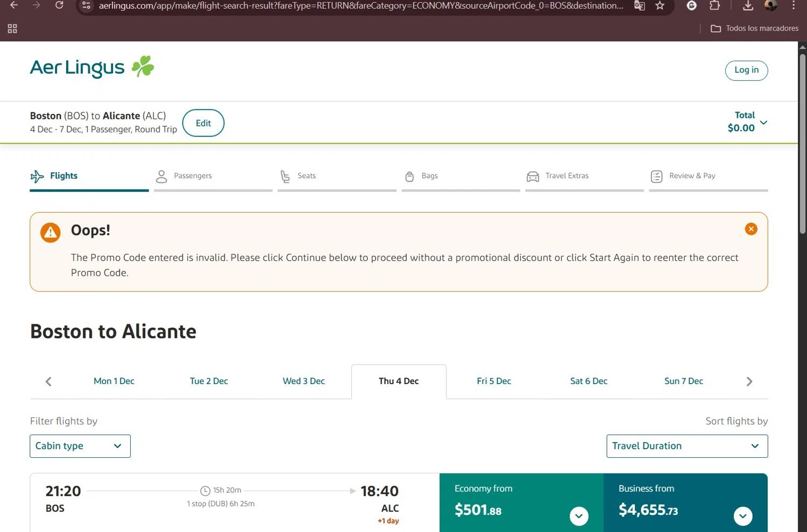Expand Business fare $4,655.73 chevron
The width and height of the screenshot is (807, 532).
pos(743,516)
